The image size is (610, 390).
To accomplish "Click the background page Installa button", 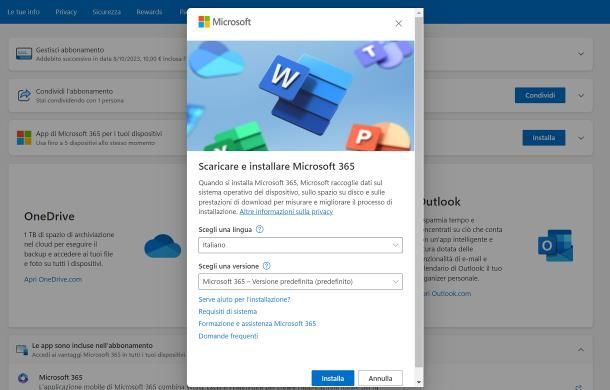I will click(543, 138).
